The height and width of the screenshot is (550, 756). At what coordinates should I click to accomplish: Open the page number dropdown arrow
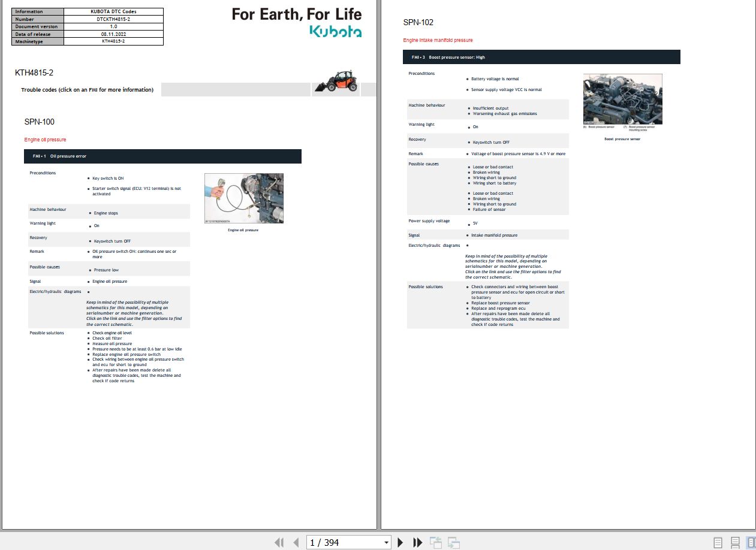(387, 543)
